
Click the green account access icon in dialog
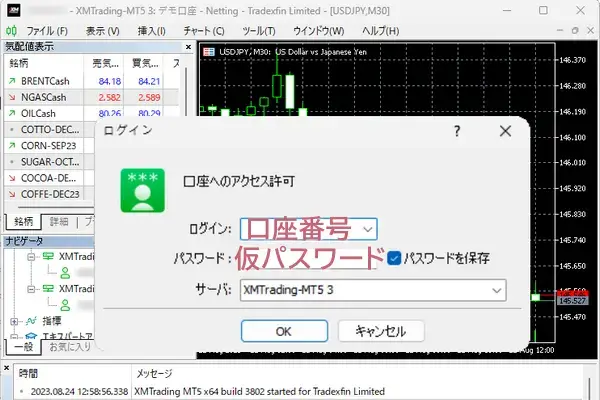(x=143, y=190)
